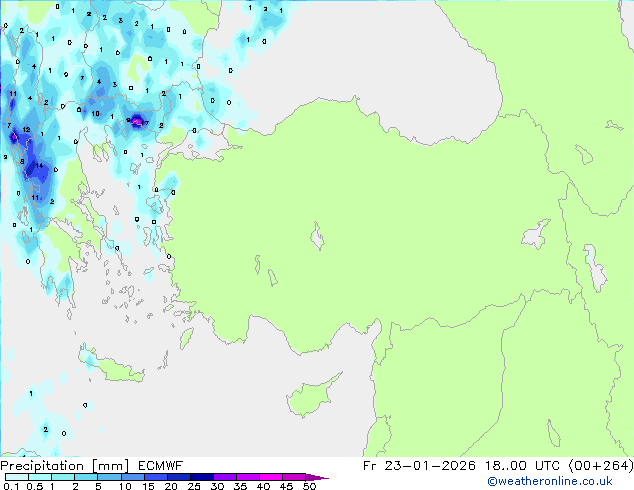Click the above-50 arrow tip of the legend

pos(317,477)
